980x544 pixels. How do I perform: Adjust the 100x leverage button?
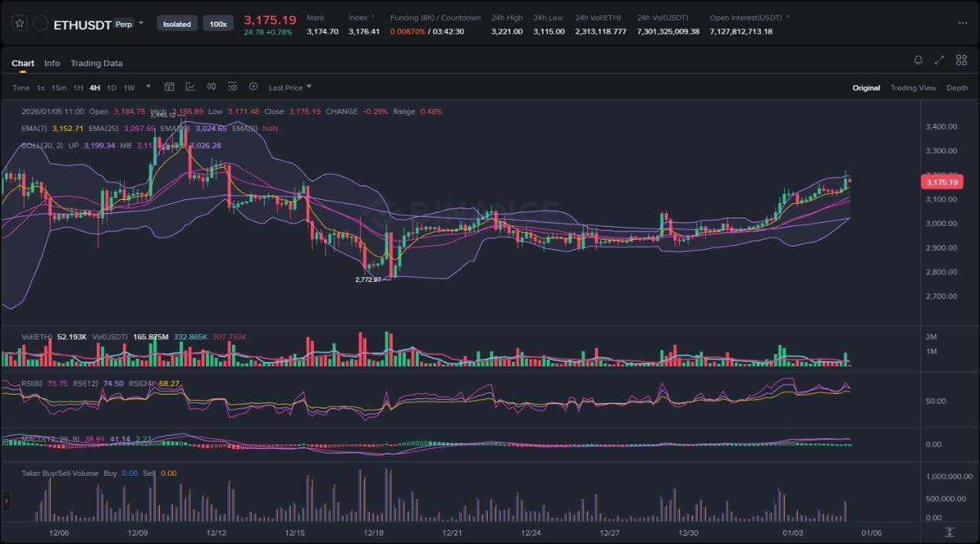[x=218, y=24]
